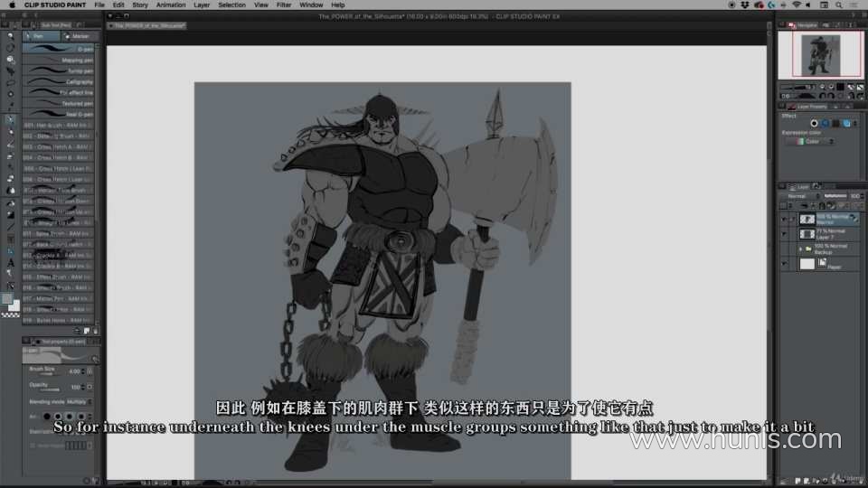Select the Gradient tool
Viewport: 868px width, 488px height.
pyautogui.click(x=10, y=215)
